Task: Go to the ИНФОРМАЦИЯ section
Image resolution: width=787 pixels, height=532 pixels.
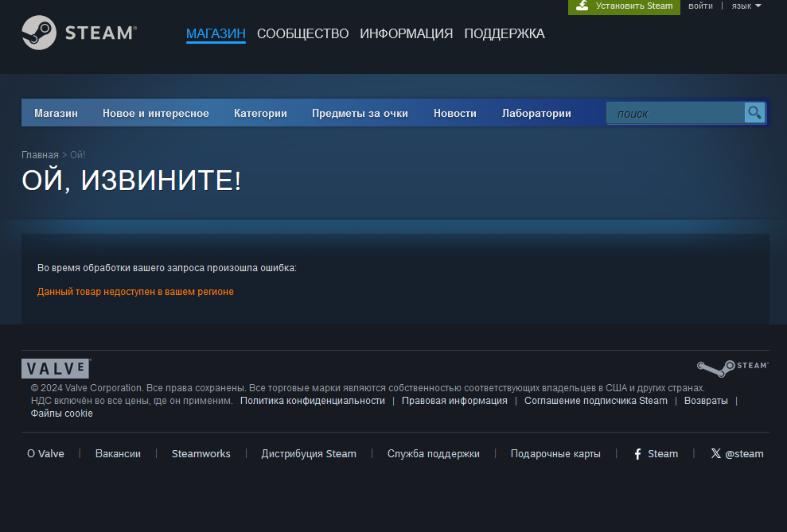Action: click(x=406, y=33)
